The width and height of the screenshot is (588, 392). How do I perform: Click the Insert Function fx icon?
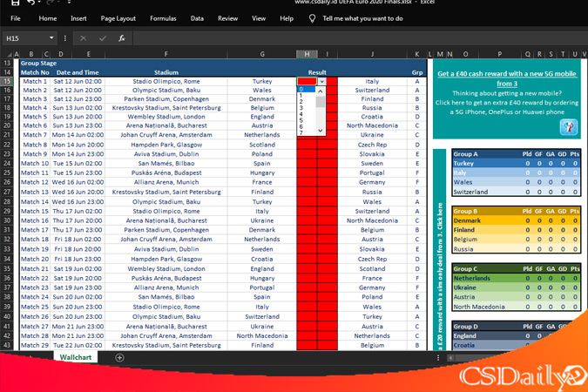click(121, 38)
